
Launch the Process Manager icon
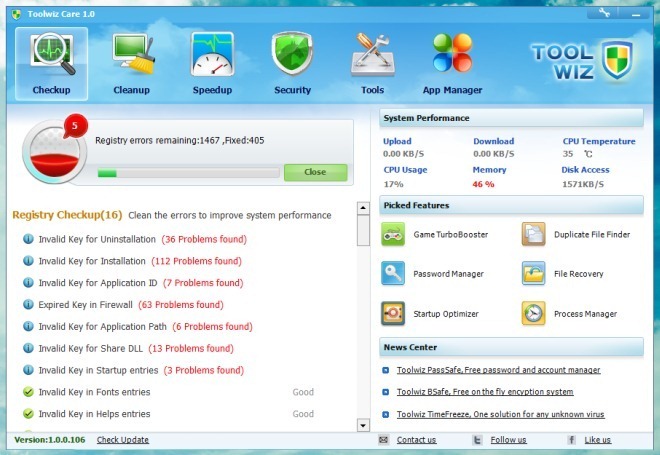click(533, 314)
